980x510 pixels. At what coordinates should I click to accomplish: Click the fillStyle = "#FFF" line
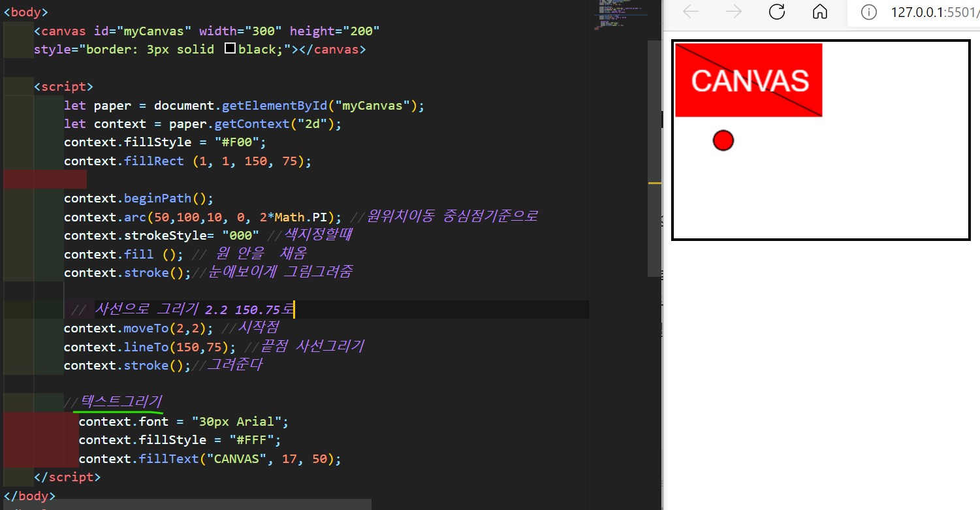coord(180,439)
